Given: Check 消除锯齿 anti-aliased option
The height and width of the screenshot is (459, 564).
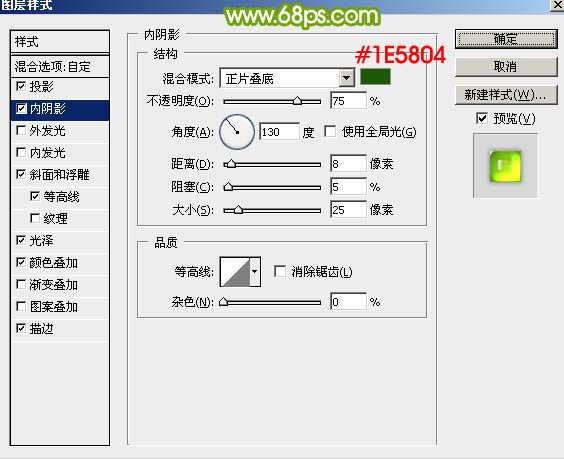Looking at the screenshot, I should pos(280,271).
